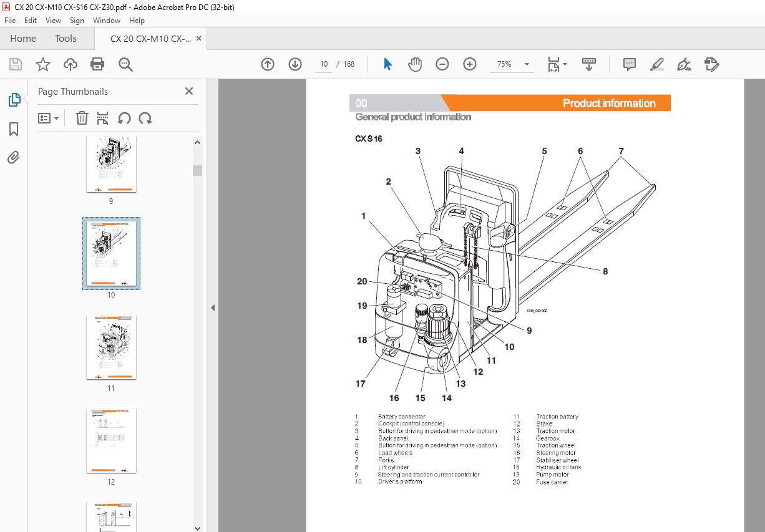This screenshot has width=765, height=532.
Task: Switch to the Tools tab
Action: pos(66,39)
